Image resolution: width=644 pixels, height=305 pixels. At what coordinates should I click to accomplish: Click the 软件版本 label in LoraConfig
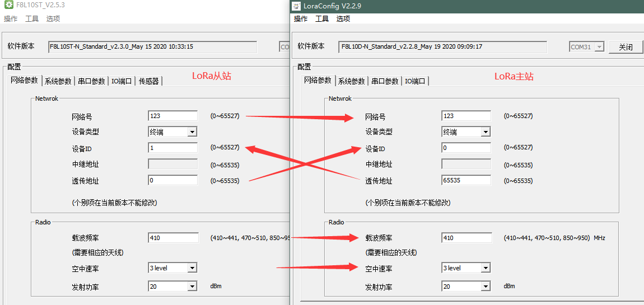311,46
